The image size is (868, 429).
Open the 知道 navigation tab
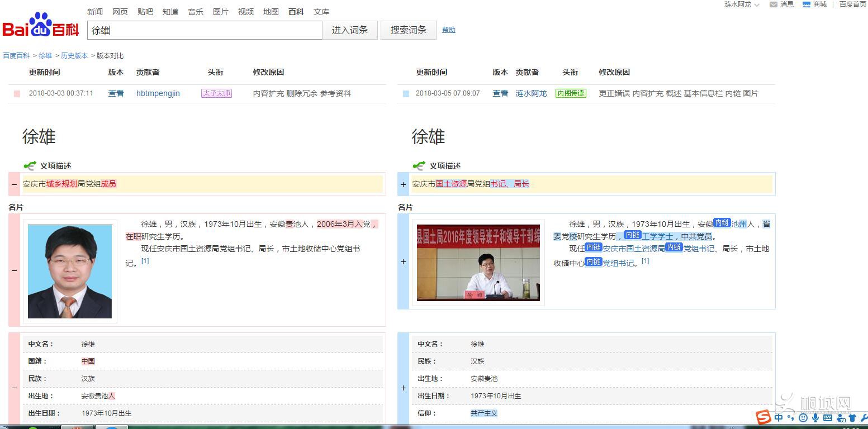170,12
